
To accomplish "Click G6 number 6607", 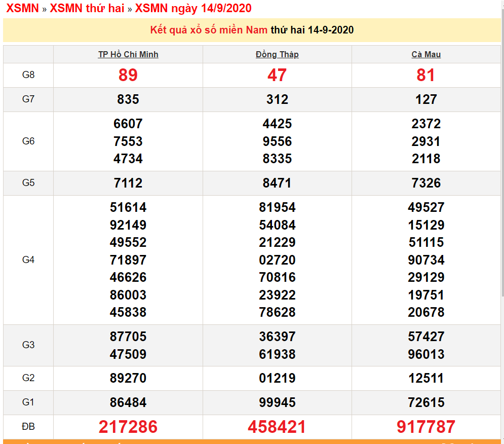I will 128,123.
